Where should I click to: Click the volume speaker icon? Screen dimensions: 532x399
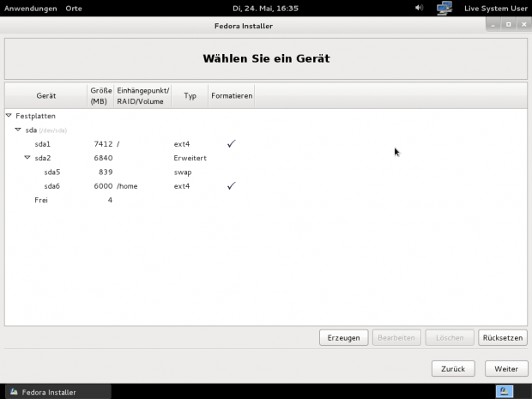[419, 8]
